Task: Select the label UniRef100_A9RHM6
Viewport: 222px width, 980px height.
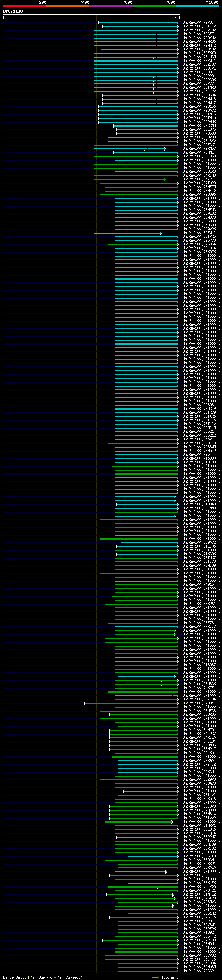Action: [x=199, y=122]
